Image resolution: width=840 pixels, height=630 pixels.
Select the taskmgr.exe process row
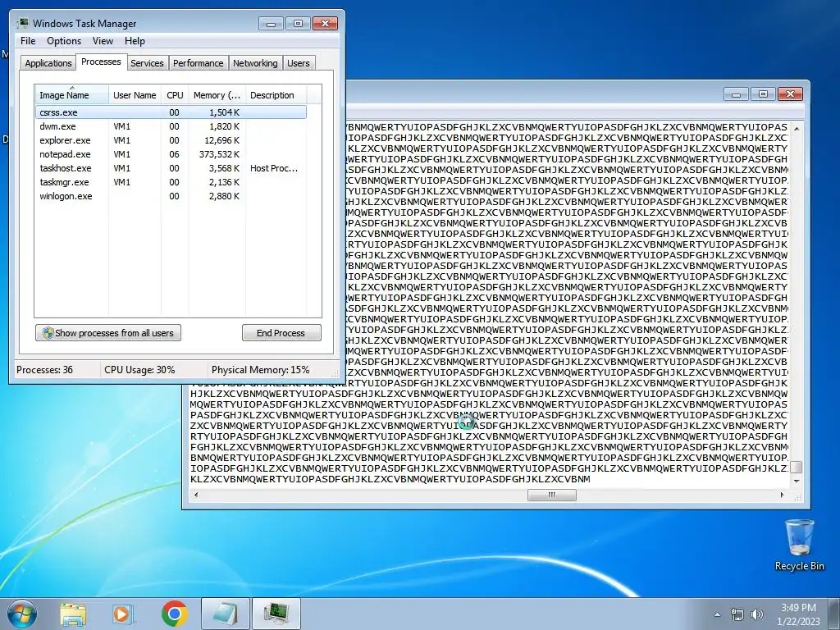pyautogui.click(x=171, y=182)
